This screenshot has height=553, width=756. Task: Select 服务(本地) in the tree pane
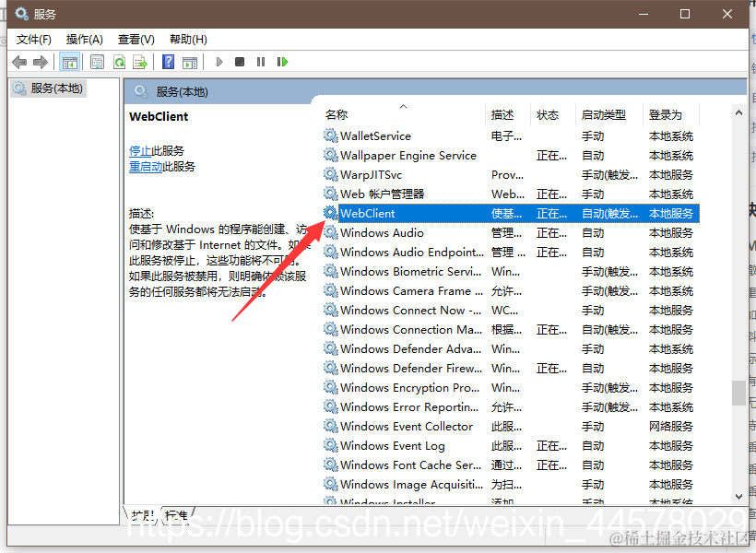(x=48, y=88)
